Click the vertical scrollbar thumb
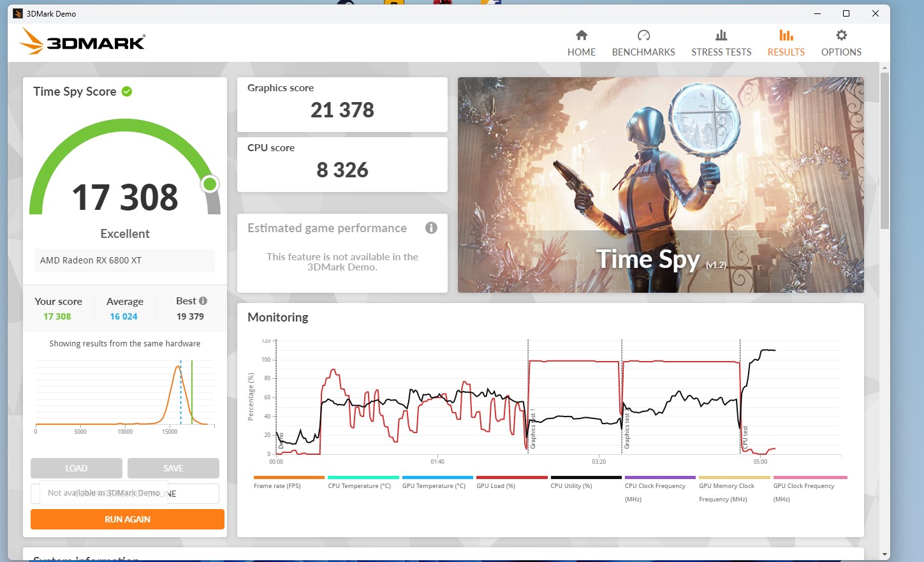The width and height of the screenshot is (924, 562). [884, 151]
